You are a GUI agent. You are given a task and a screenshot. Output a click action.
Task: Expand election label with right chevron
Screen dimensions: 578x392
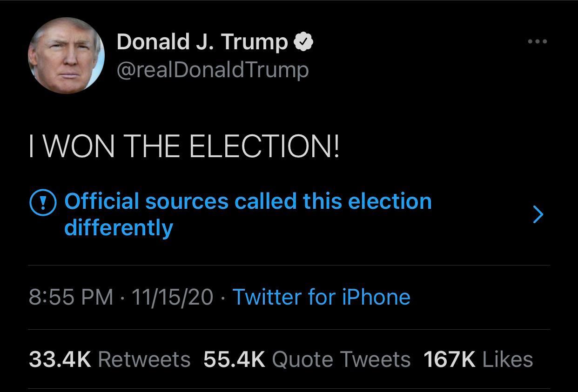(538, 214)
